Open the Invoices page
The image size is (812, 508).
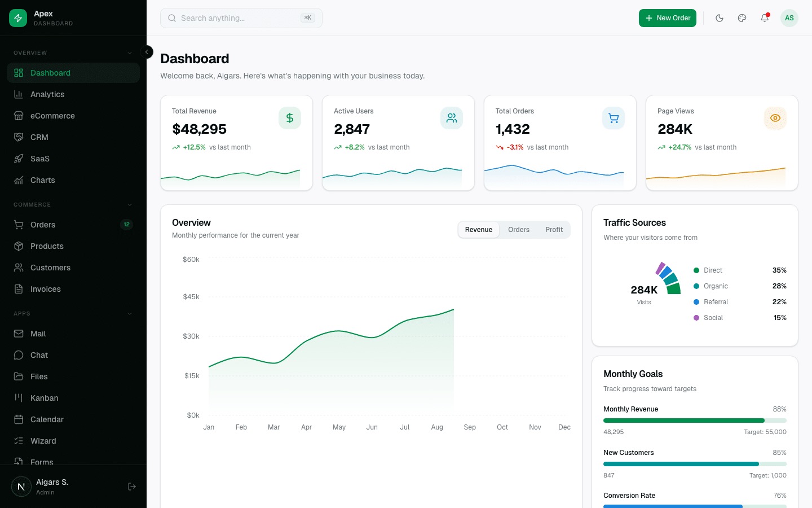45,289
